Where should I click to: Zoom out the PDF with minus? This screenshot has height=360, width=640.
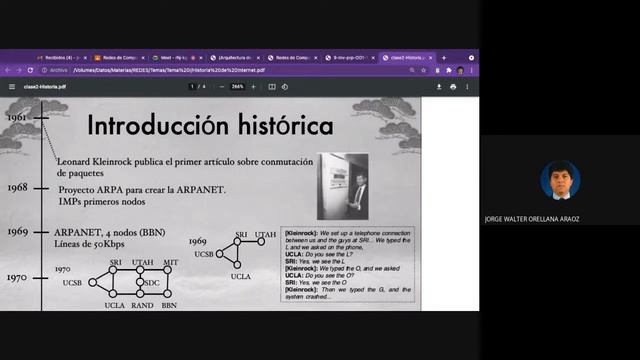click(x=222, y=87)
